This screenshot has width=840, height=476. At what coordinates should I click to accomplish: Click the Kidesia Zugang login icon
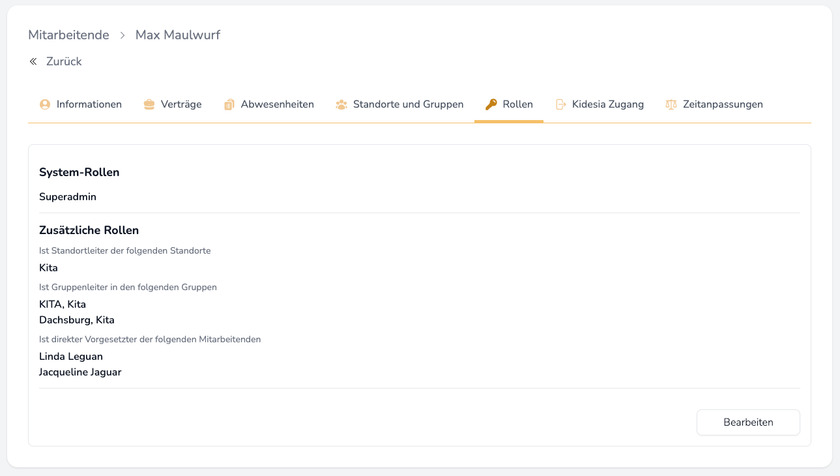[561, 104]
